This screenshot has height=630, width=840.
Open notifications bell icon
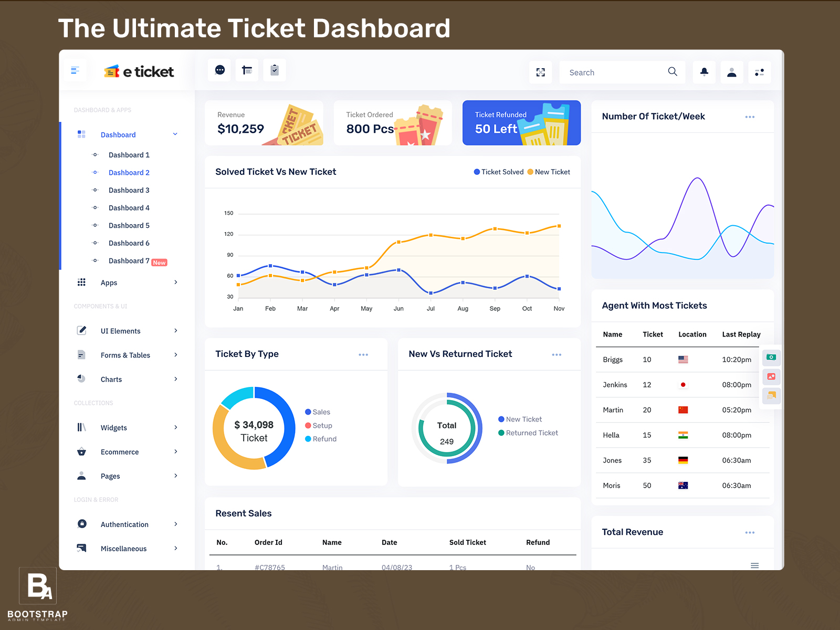[x=704, y=72]
